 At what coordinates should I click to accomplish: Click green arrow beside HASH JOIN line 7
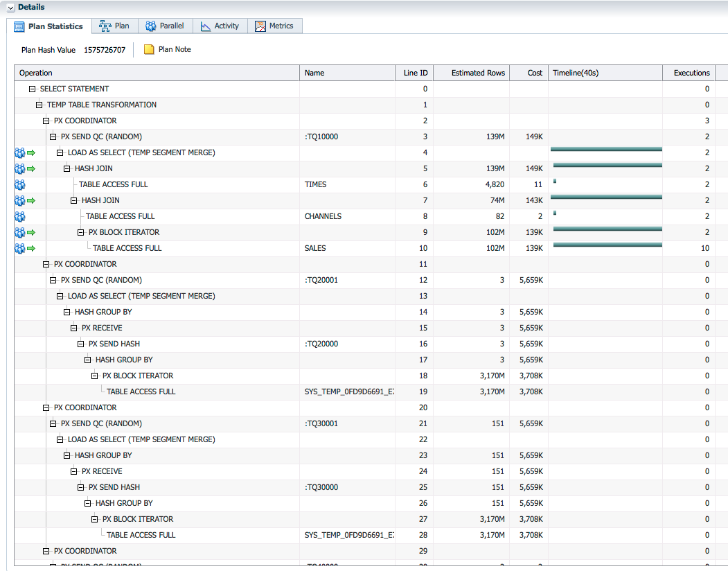31,201
